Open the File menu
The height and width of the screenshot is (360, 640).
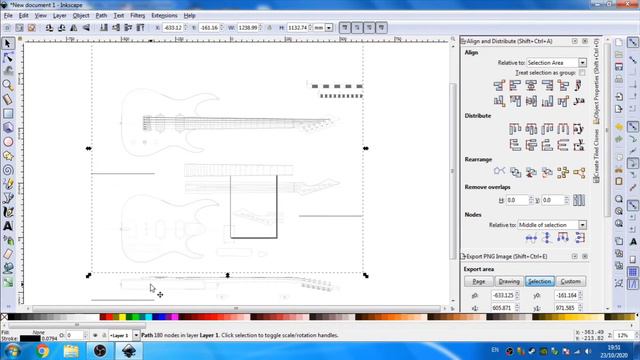pos(8,16)
